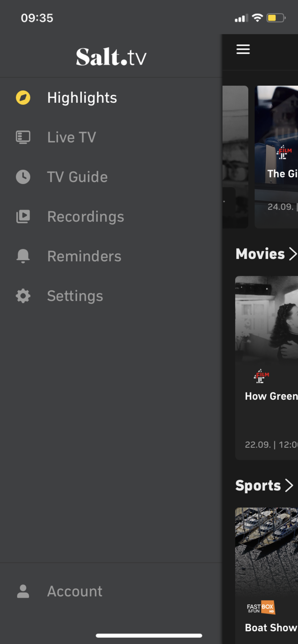The image size is (298, 644).
Task: Open the Movies heading link
Action: pyautogui.click(x=260, y=254)
